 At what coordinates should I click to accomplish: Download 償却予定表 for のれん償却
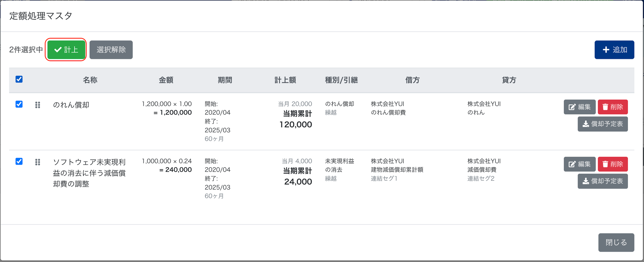[602, 124]
